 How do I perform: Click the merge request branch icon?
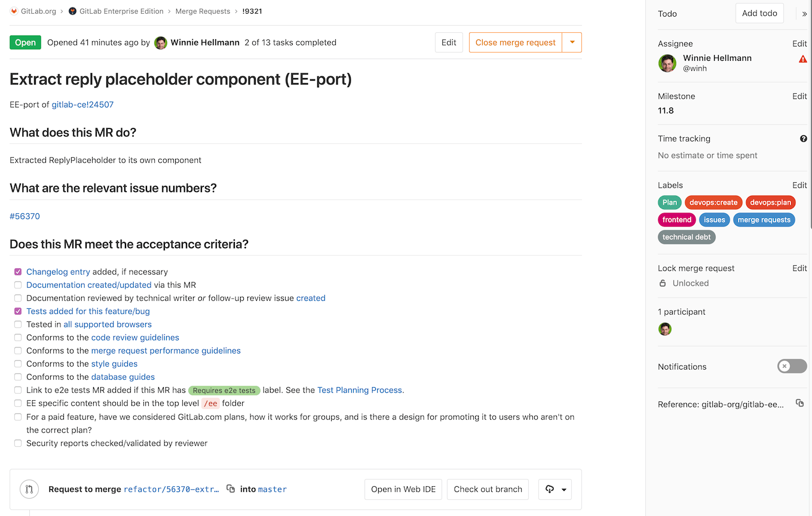point(29,489)
